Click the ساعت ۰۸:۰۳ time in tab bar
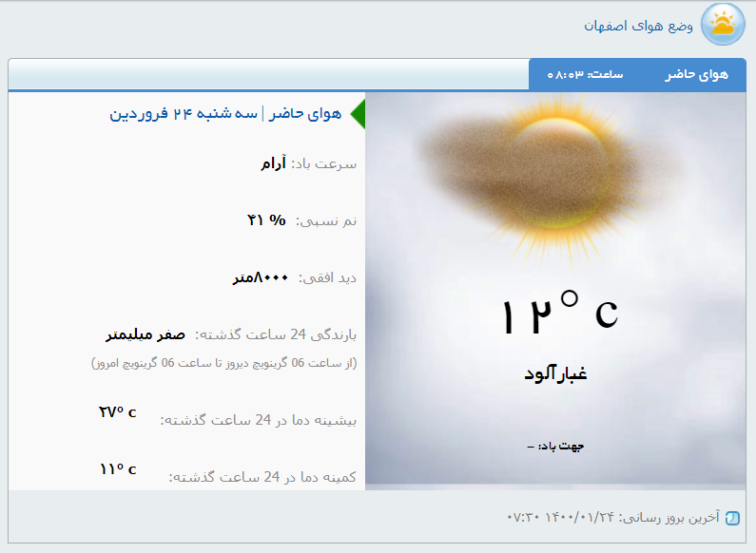This screenshot has height=553, width=756. coord(585,74)
